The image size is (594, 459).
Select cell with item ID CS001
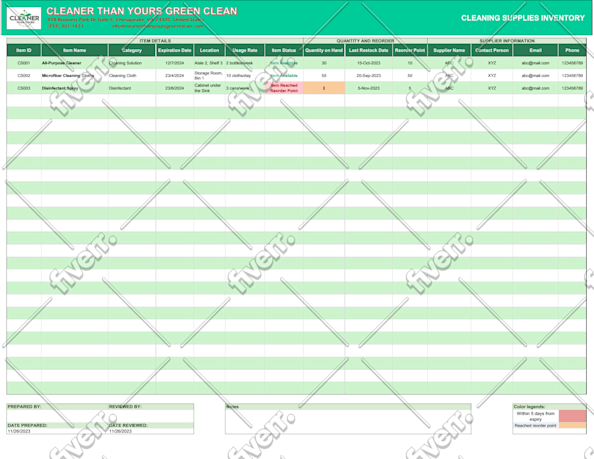(x=24, y=63)
